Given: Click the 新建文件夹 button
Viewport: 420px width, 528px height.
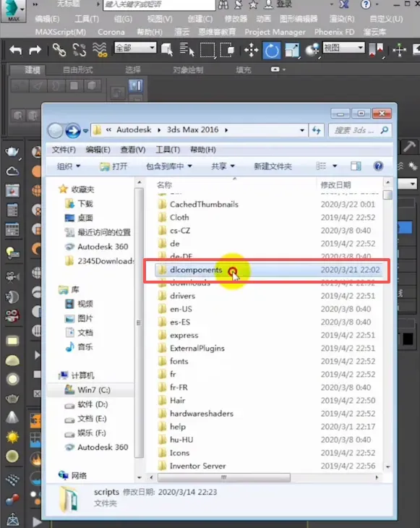Looking at the screenshot, I should (x=273, y=166).
